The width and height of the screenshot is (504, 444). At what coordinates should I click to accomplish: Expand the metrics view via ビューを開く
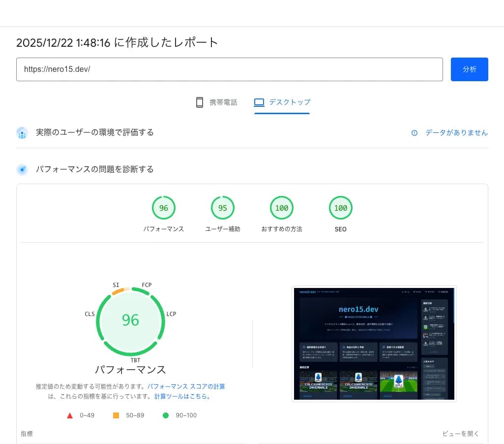pyautogui.click(x=460, y=434)
